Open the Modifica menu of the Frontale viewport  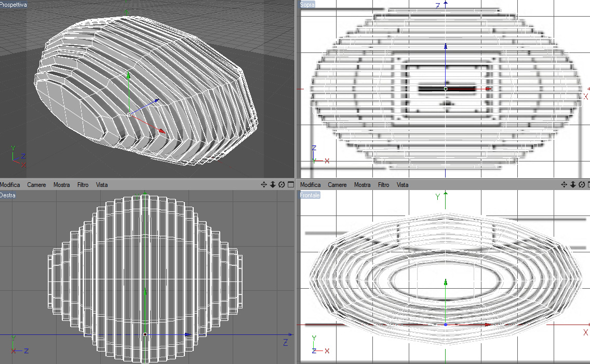coord(311,185)
